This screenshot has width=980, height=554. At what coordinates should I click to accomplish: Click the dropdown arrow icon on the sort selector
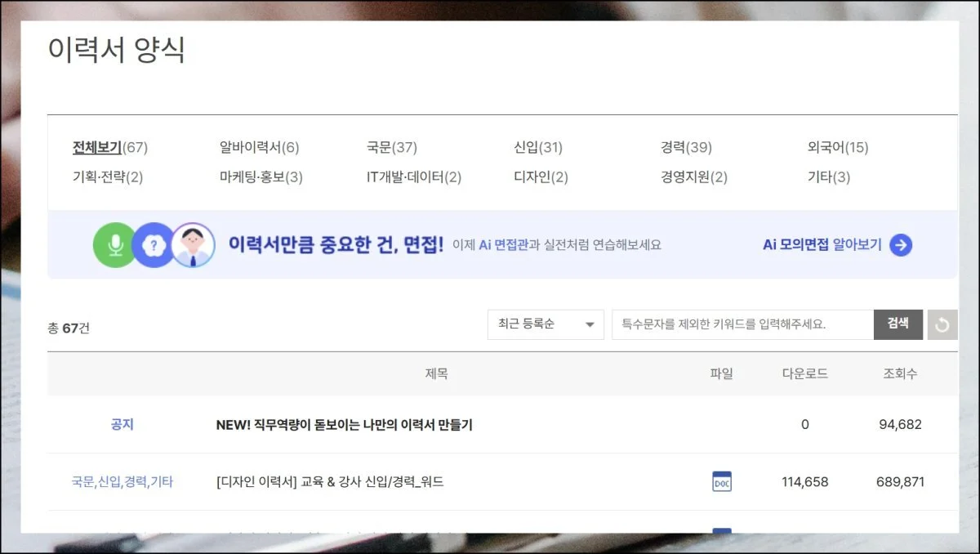pos(588,324)
